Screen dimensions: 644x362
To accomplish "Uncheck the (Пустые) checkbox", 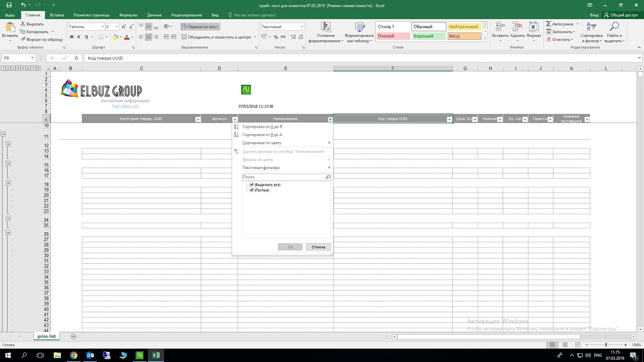I will [x=252, y=190].
